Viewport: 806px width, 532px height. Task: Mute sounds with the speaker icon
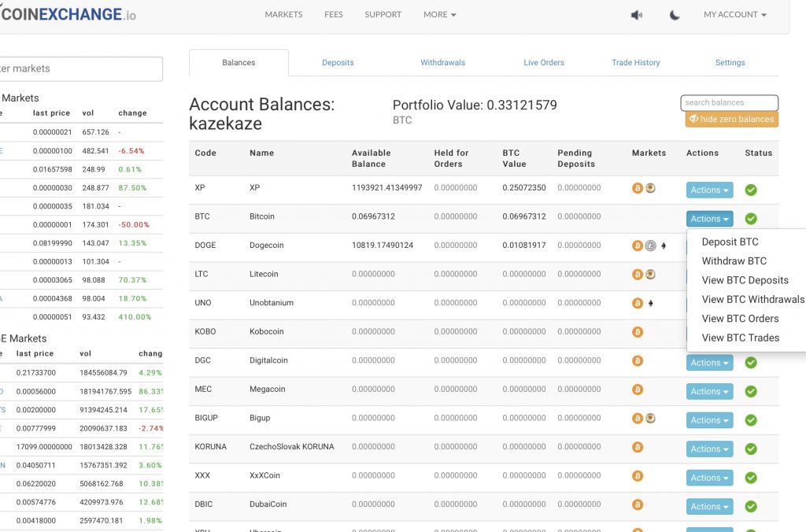[636, 15]
